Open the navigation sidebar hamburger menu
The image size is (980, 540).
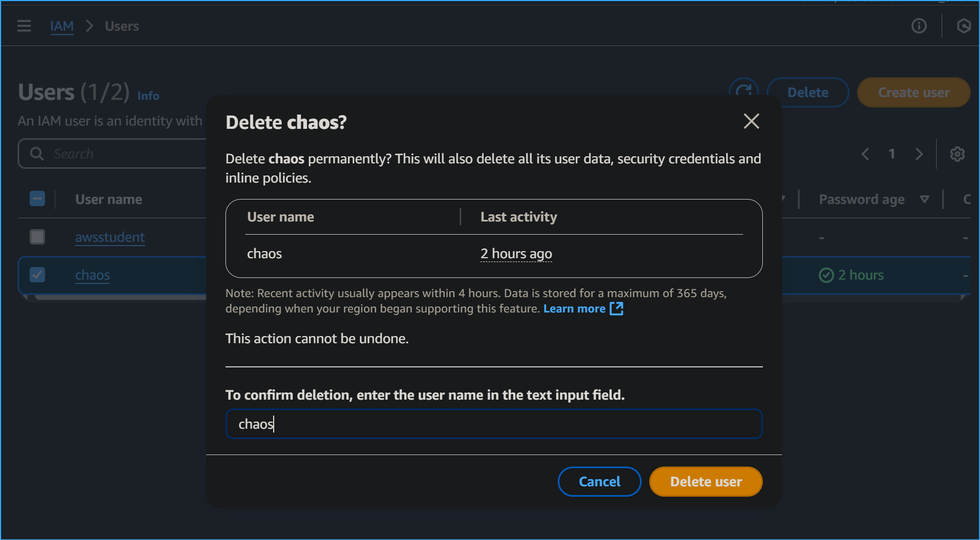pos(24,25)
